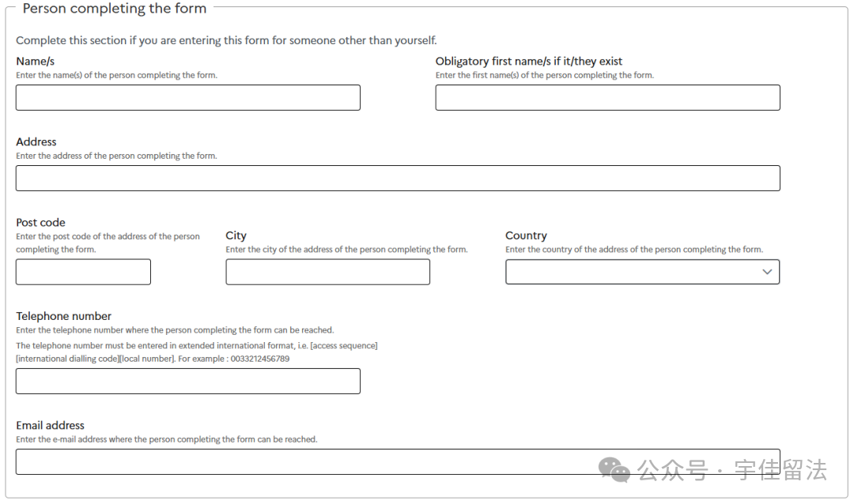Click the "Person completing the form" section heading
The width and height of the screenshot is (854, 504).
(115, 9)
